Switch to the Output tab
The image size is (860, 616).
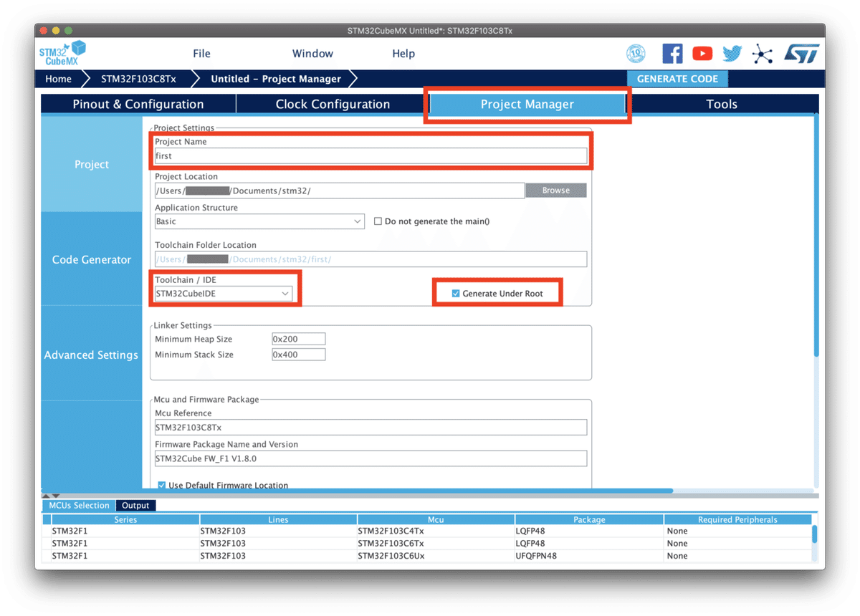(x=135, y=505)
